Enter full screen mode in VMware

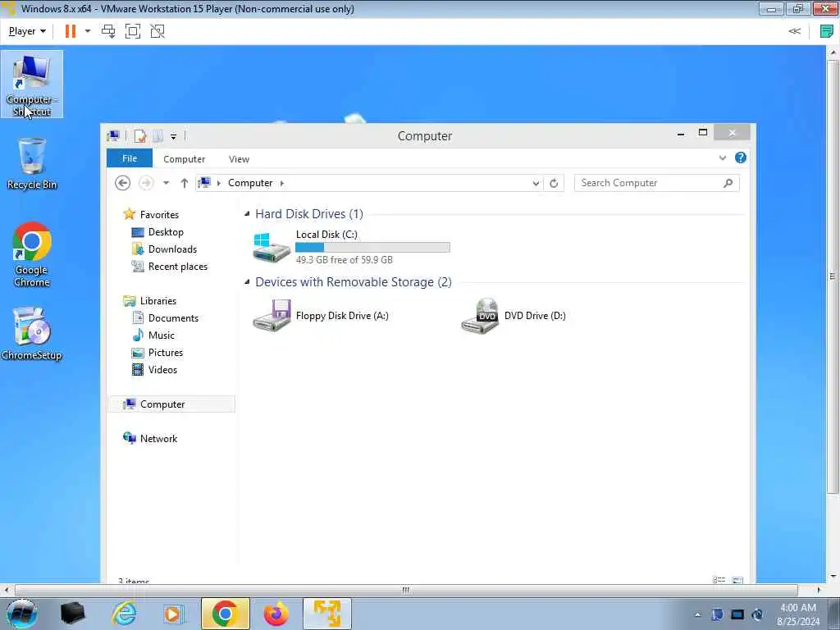pos(133,31)
